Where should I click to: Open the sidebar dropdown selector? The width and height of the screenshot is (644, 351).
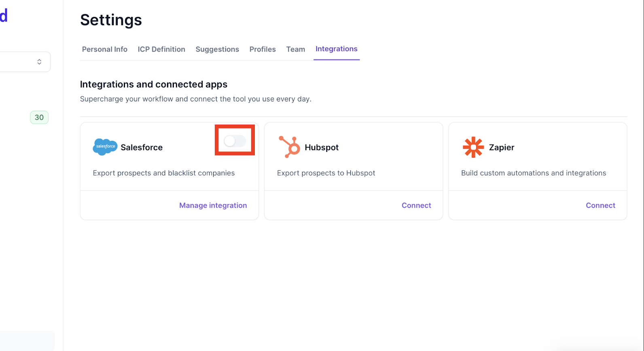click(x=25, y=62)
